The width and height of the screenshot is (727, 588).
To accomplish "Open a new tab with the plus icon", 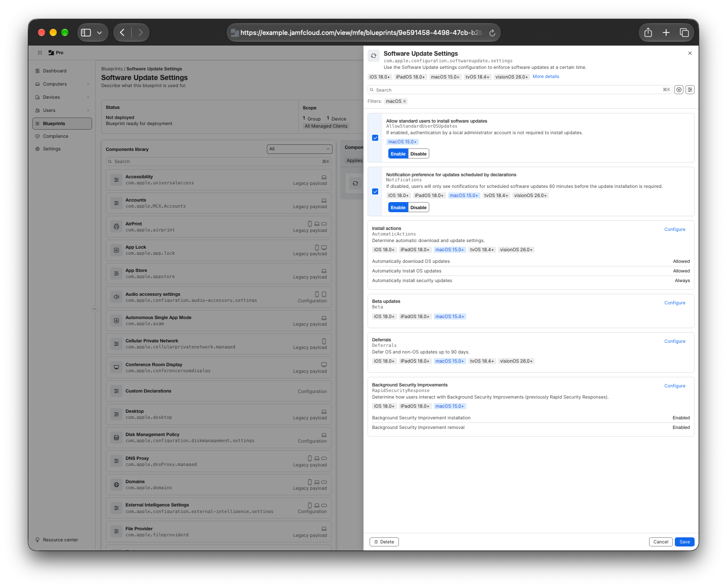I will [666, 32].
